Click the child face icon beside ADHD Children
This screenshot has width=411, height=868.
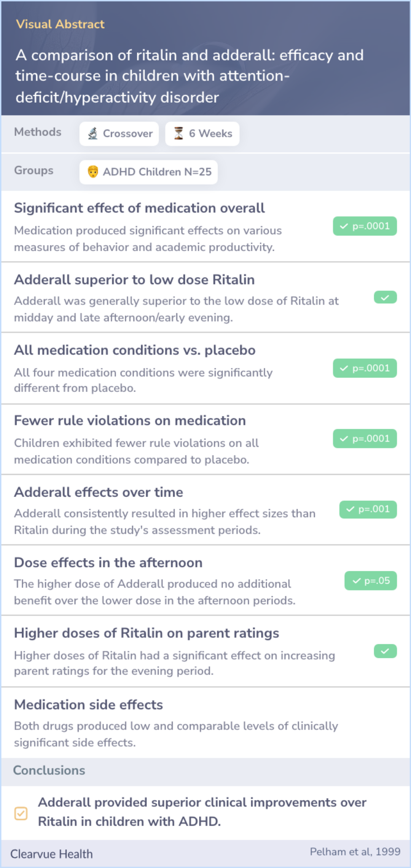click(93, 172)
